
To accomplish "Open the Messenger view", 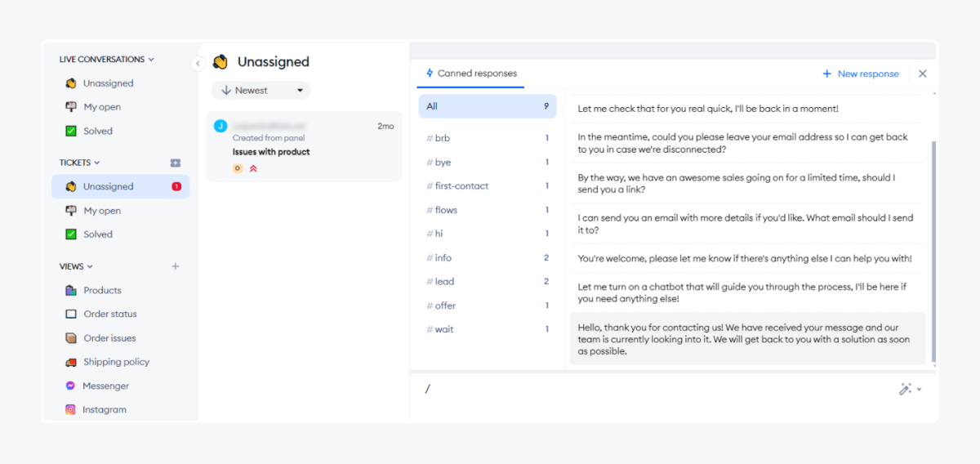I will pos(105,386).
